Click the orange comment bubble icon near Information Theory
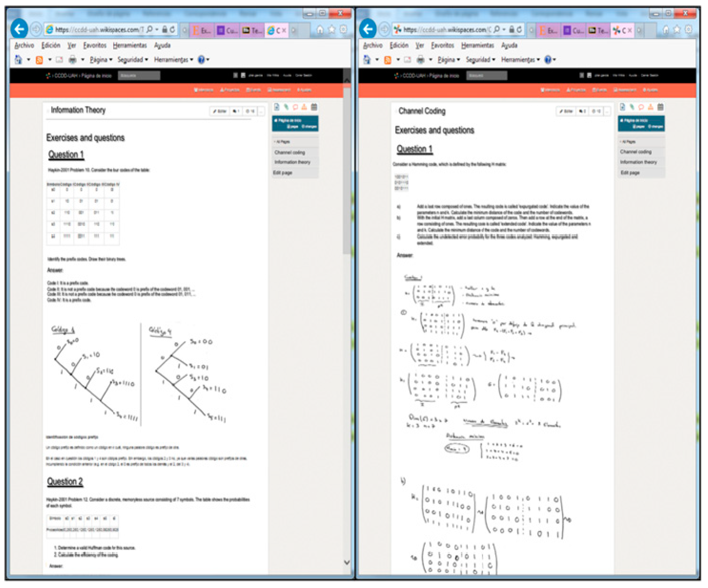This screenshot has width=708, height=588. [x=295, y=107]
